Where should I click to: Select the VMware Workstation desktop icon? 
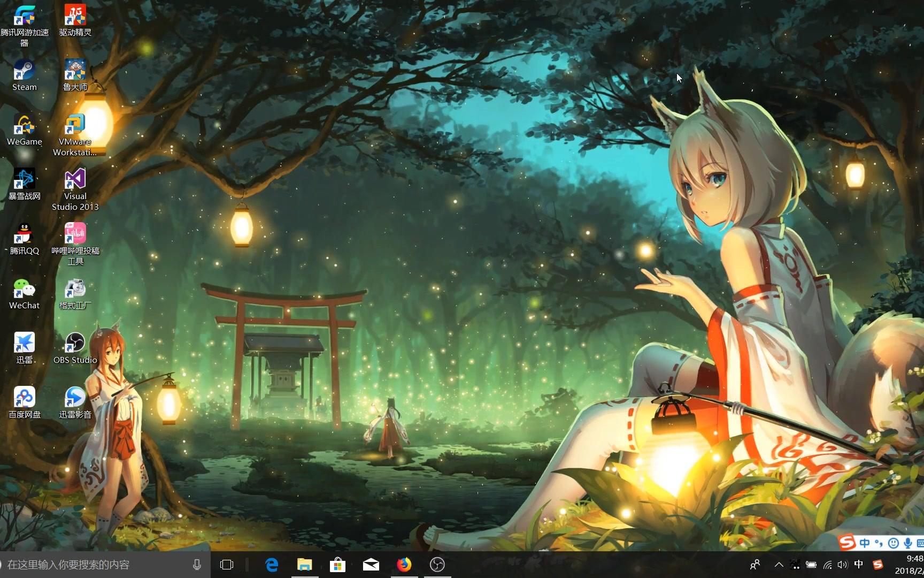75,135
